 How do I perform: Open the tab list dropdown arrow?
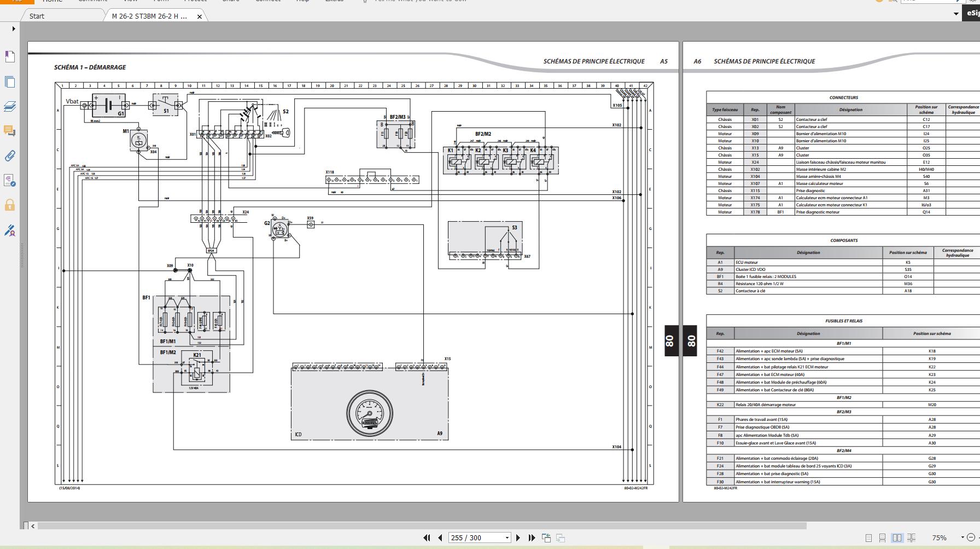pyautogui.click(x=956, y=14)
